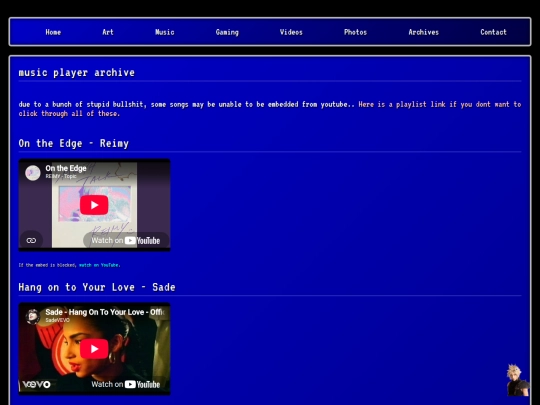Open the Videos page
Viewport: 540px width, 405px height.
tap(291, 32)
